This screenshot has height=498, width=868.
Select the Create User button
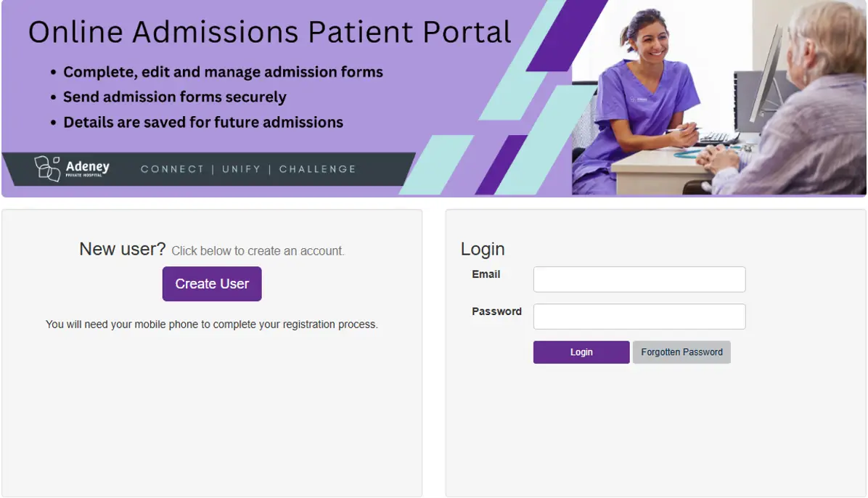[x=211, y=284]
